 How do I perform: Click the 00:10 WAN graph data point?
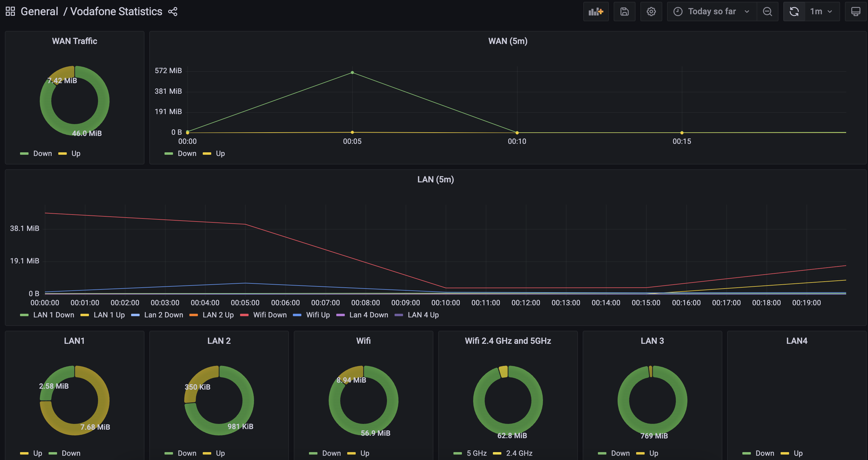coord(517,133)
